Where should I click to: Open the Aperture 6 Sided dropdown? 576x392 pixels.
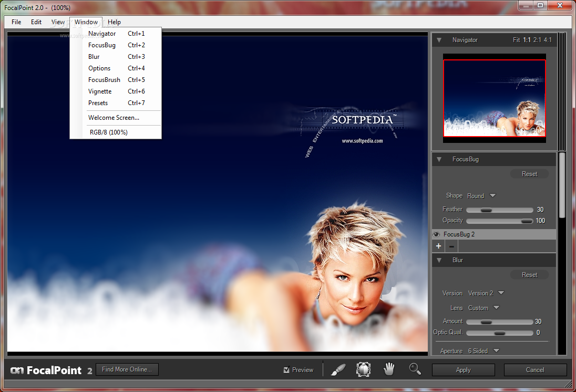pyautogui.click(x=484, y=351)
